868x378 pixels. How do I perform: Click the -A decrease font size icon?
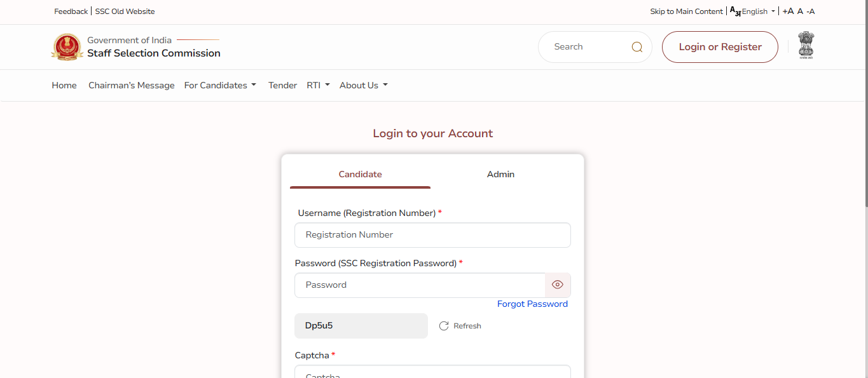810,11
